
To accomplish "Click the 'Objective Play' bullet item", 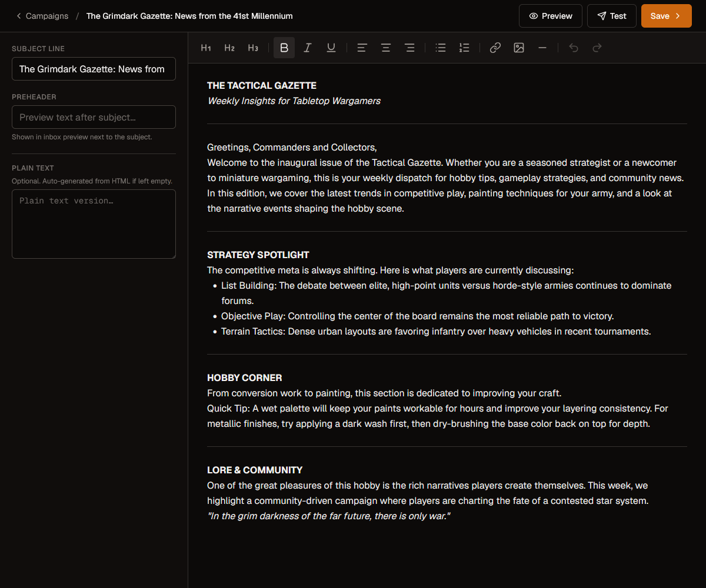I will click(x=418, y=316).
